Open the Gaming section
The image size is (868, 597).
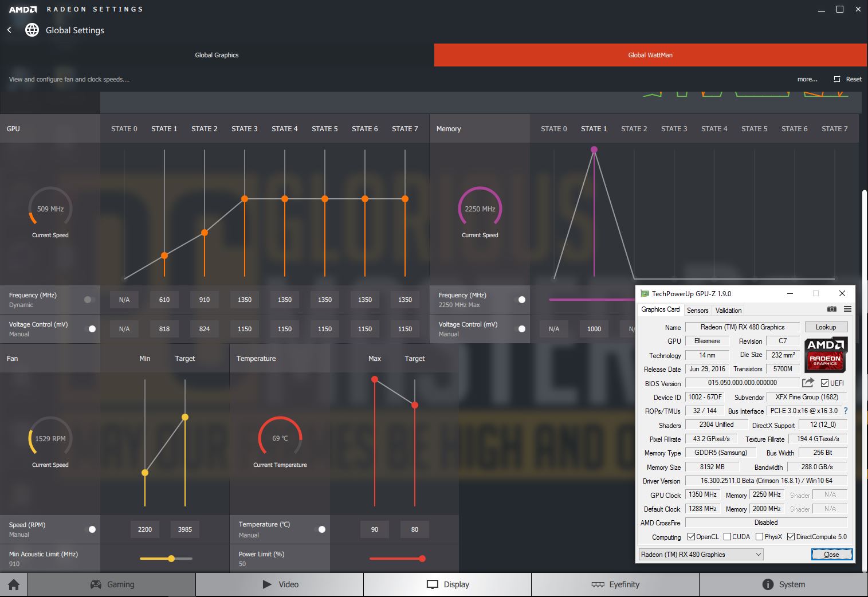point(112,584)
